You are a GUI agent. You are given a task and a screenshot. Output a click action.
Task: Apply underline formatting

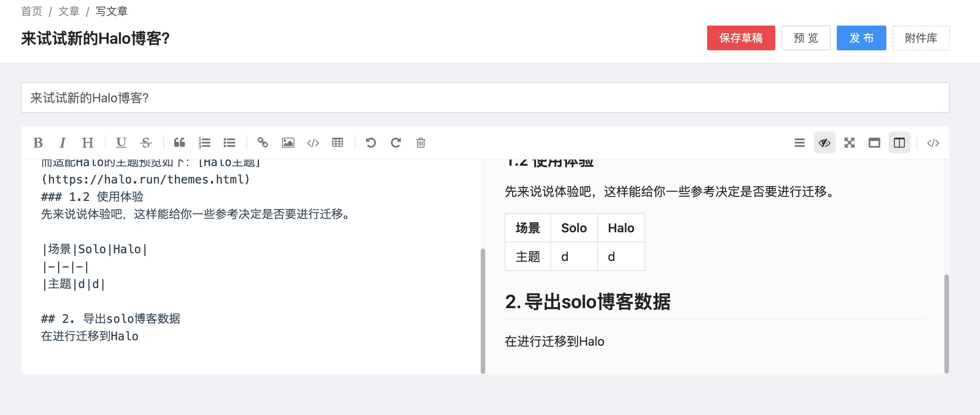(121, 143)
